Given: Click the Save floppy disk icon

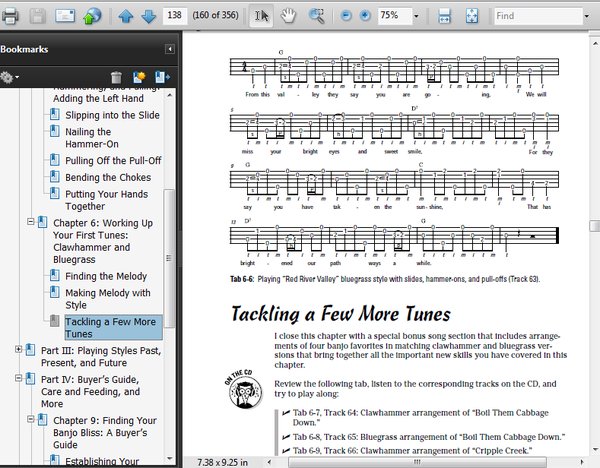Looking at the screenshot, I should tap(38, 16).
